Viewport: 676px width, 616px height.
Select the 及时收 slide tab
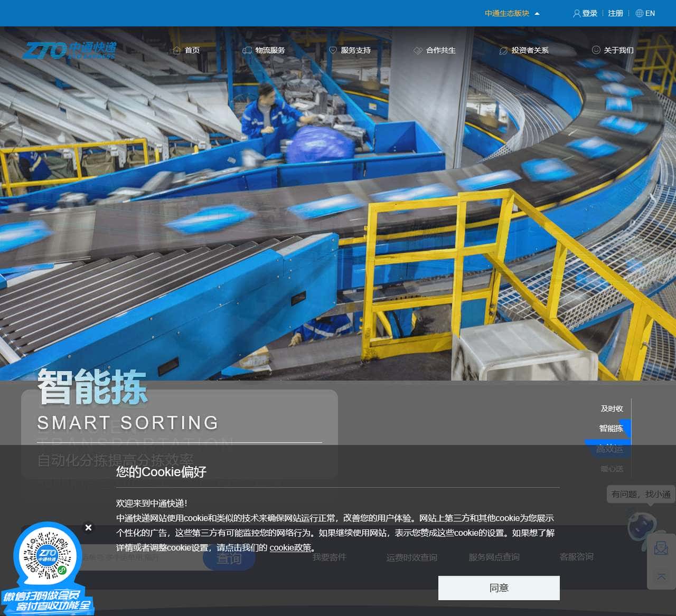[612, 409]
